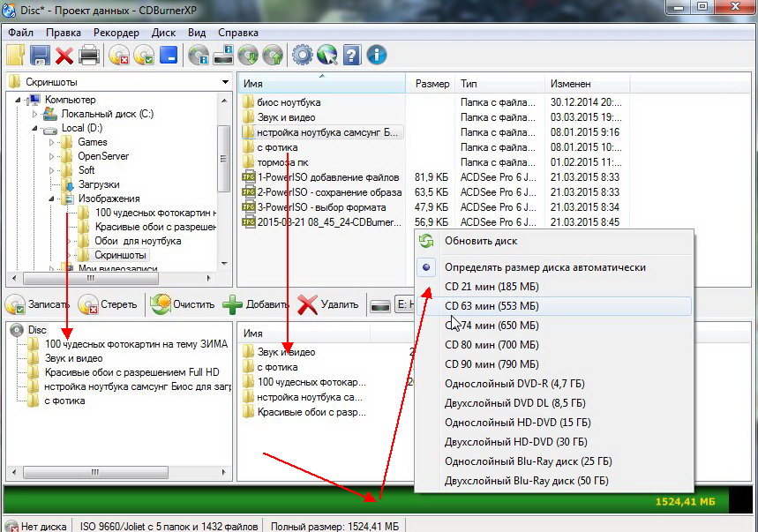Open the Вид menu
This screenshot has height=532, width=758.
tap(197, 33)
